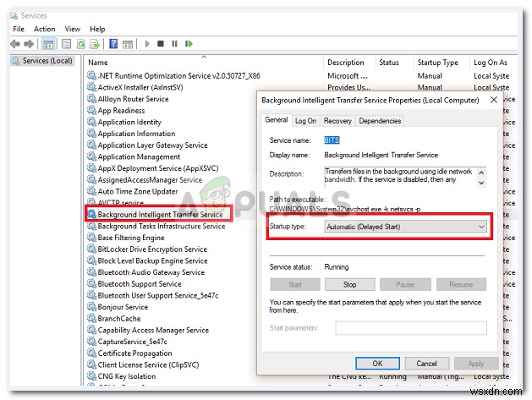Click gear icon of Bonjour Service
This screenshot has height=400, width=532.
tap(91, 307)
